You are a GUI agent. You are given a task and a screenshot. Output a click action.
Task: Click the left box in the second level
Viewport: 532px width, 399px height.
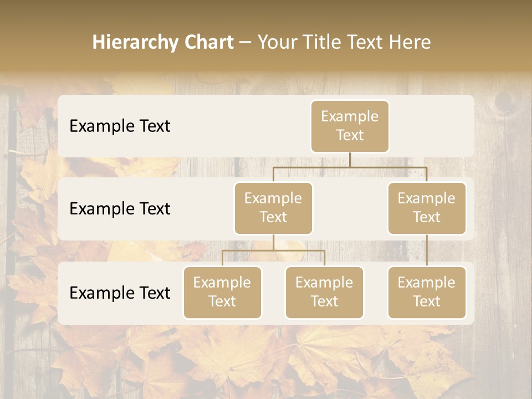(273, 208)
